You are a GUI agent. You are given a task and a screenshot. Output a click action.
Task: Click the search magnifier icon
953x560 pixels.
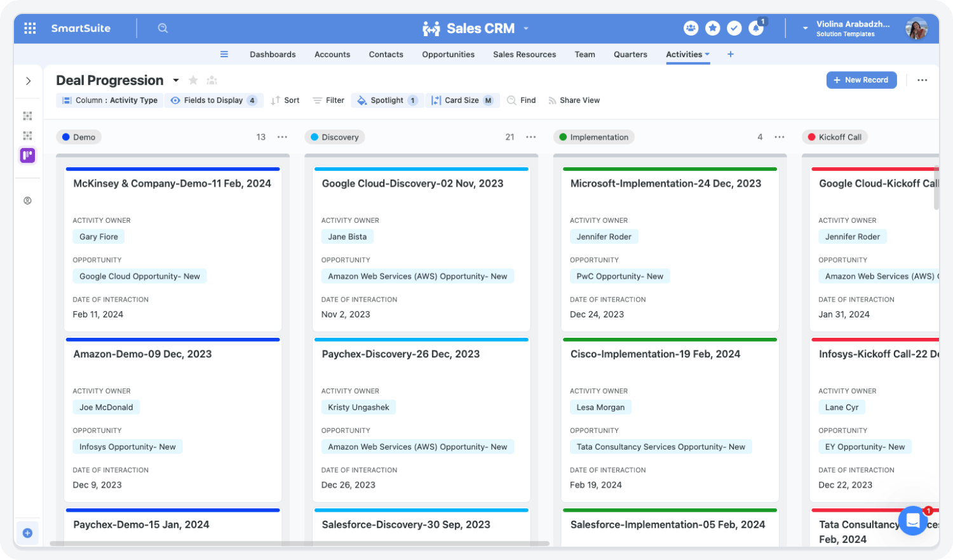click(163, 28)
